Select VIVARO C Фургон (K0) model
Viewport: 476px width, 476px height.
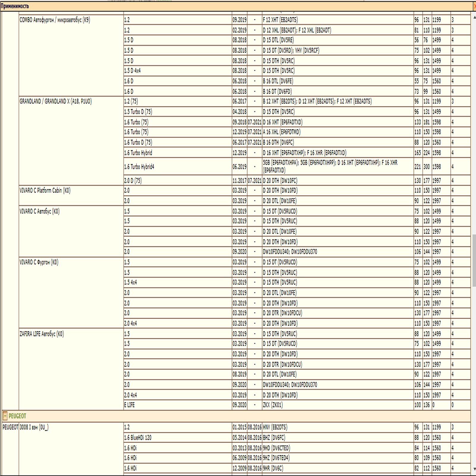click(x=39, y=262)
